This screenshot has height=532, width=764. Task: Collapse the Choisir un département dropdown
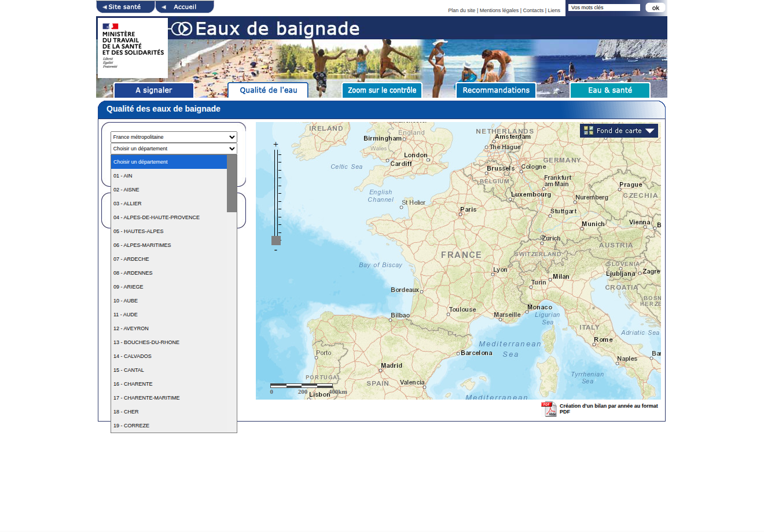coord(174,149)
